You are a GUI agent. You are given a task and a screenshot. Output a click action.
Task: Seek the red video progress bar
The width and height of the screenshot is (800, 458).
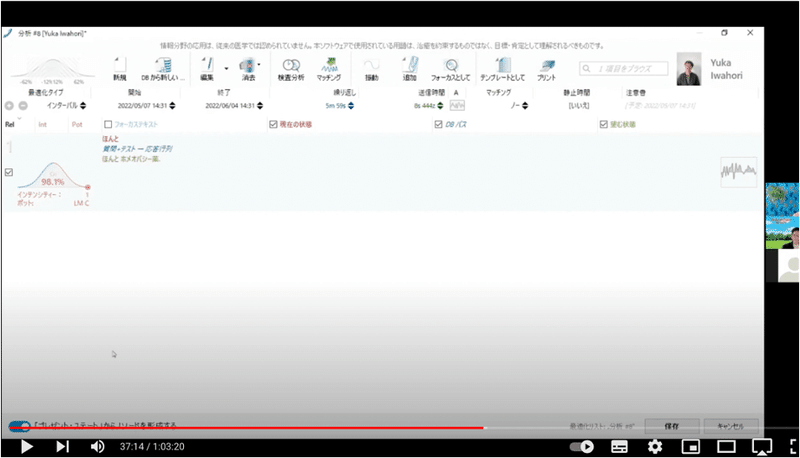click(x=246, y=428)
